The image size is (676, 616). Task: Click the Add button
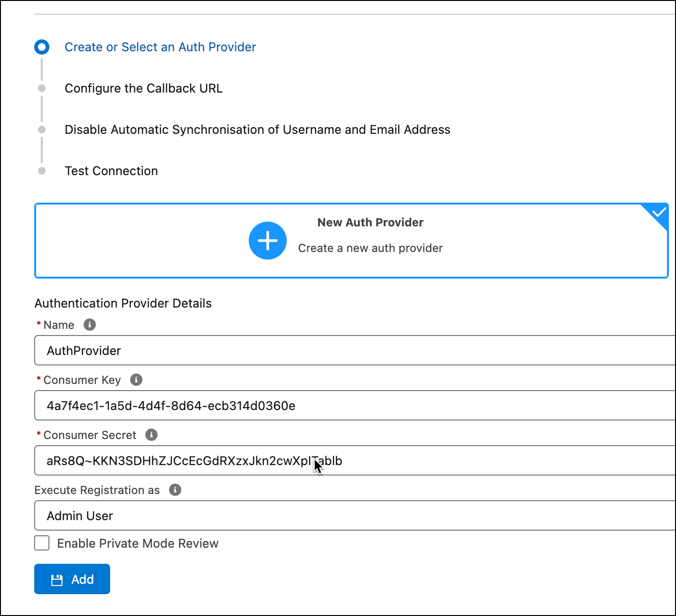(x=72, y=579)
